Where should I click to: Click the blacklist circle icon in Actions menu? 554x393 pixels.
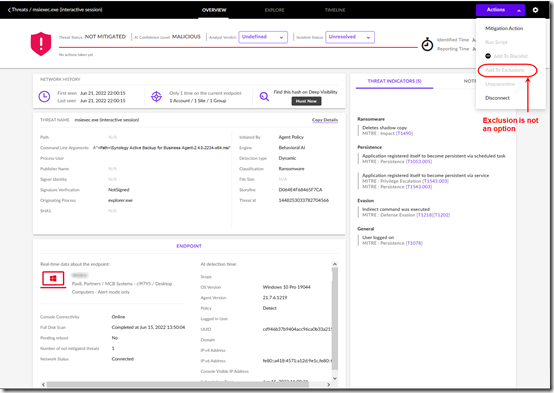[488, 56]
